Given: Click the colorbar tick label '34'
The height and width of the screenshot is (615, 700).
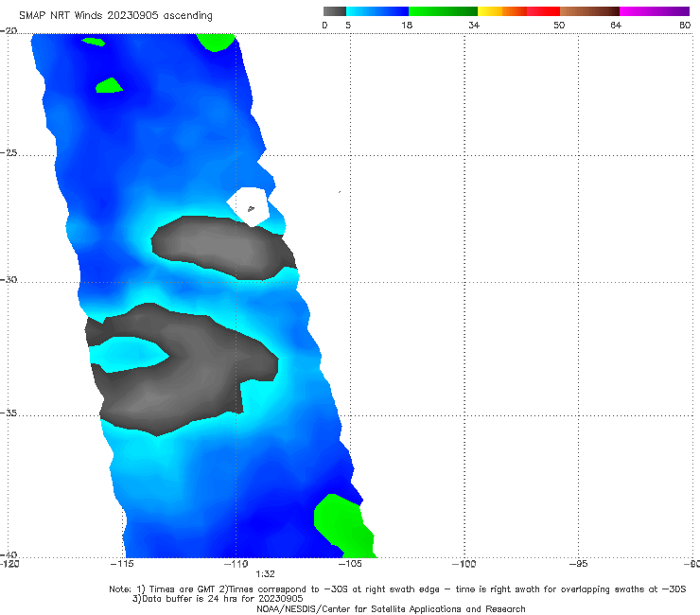Looking at the screenshot, I should click(474, 25).
